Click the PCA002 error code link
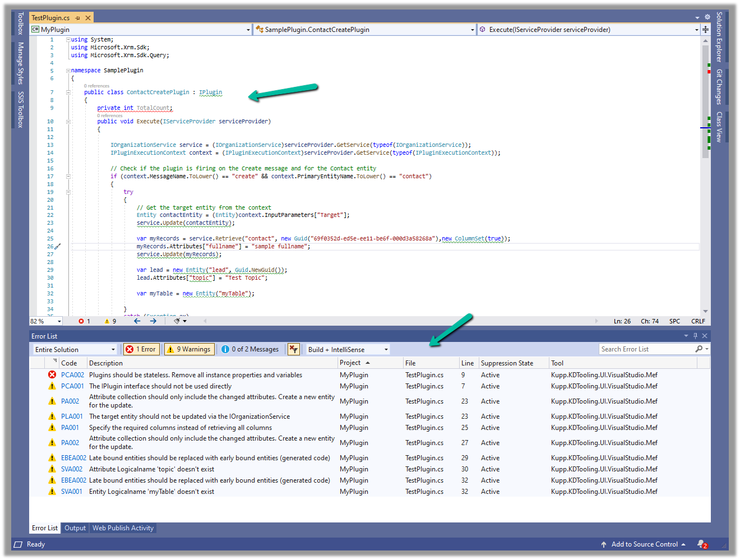740x560 pixels. [x=72, y=375]
